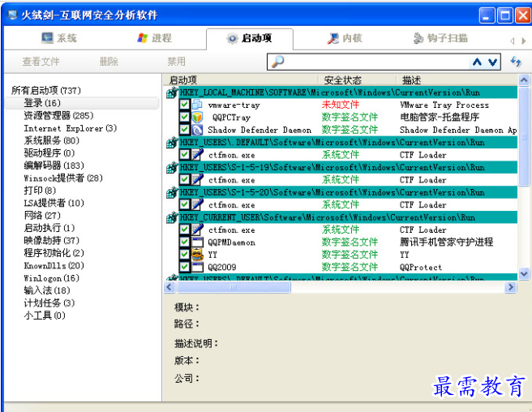Click registry icon of HKEY_USERS\S-1-5-20 key
Viewport: 532px width, 412px height.
(173, 192)
